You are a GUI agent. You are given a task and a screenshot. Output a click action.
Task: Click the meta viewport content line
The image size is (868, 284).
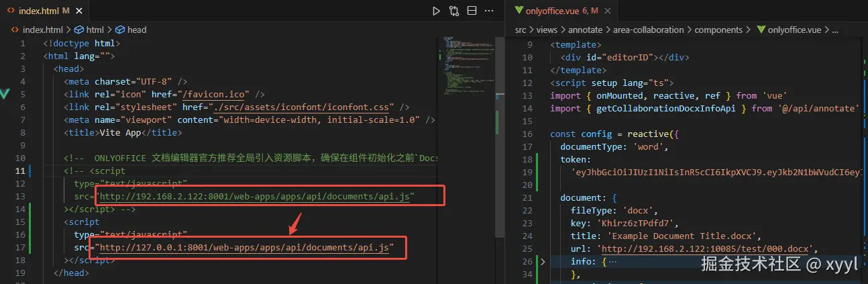(x=250, y=120)
